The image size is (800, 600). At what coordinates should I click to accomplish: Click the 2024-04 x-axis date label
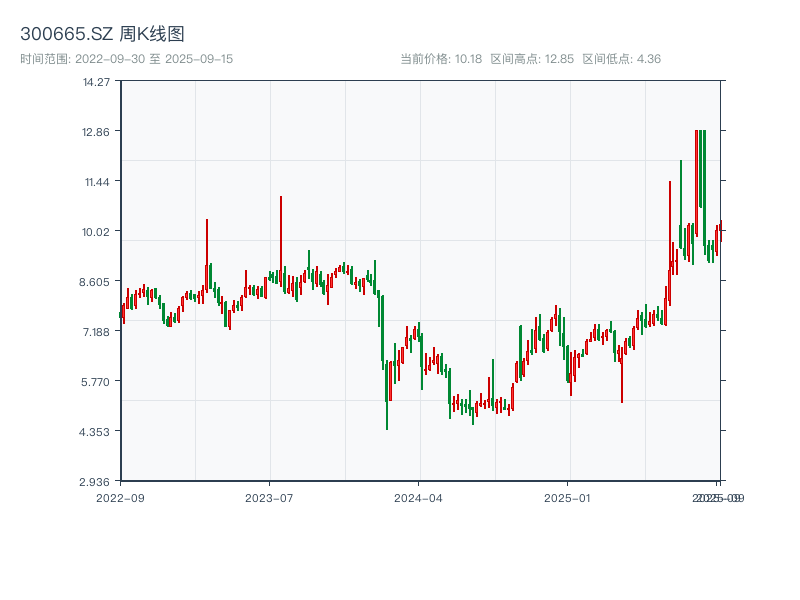[x=419, y=497]
